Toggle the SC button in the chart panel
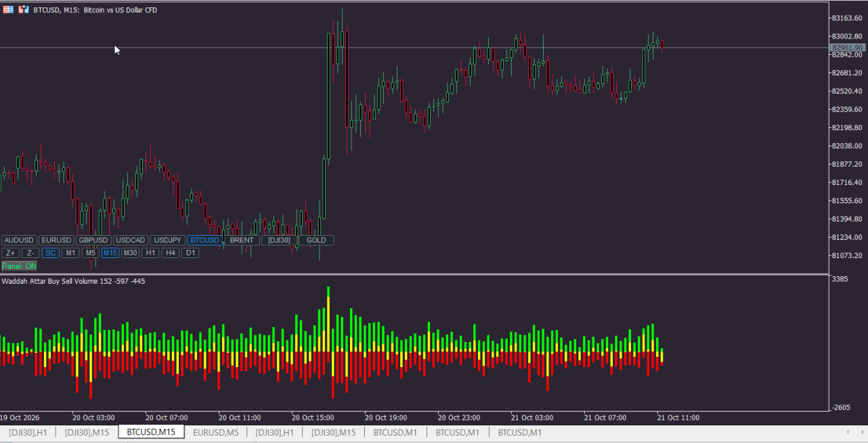The height and width of the screenshot is (443, 868). (x=50, y=253)
